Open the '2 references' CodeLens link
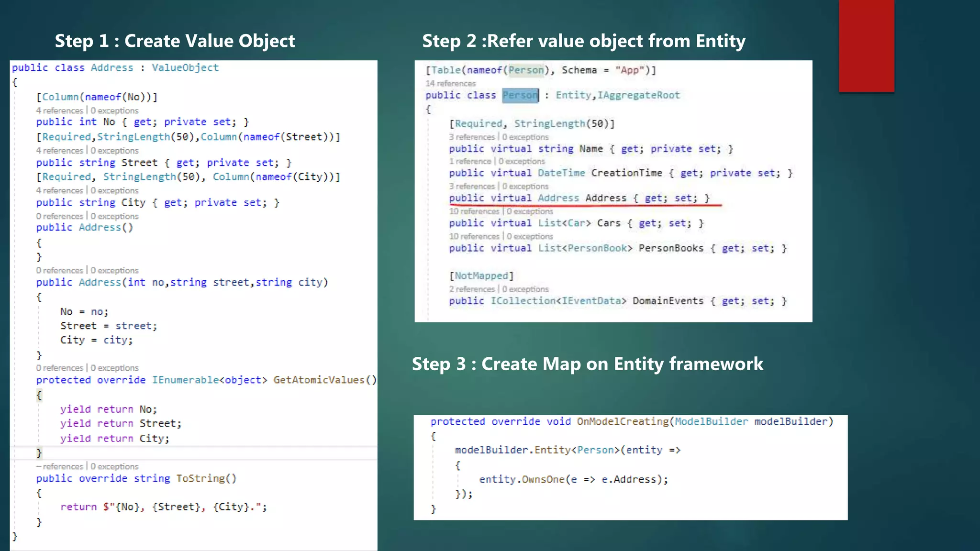This screenshot has width=980, height=551. tap(472, 289)
